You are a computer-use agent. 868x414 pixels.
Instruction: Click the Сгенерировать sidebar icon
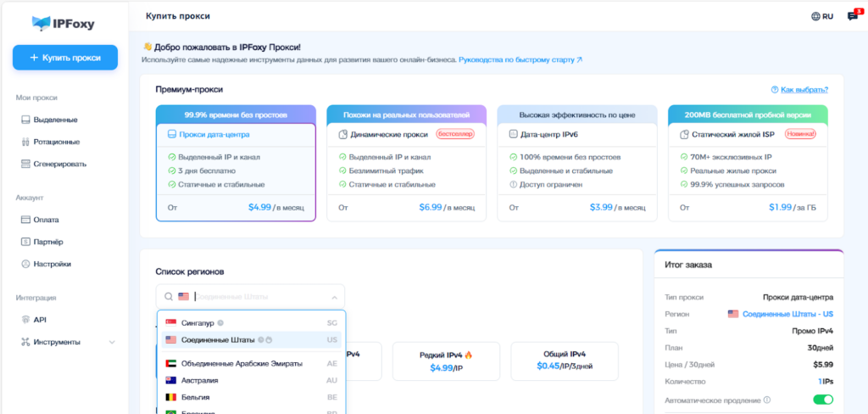tap(25, 164)
